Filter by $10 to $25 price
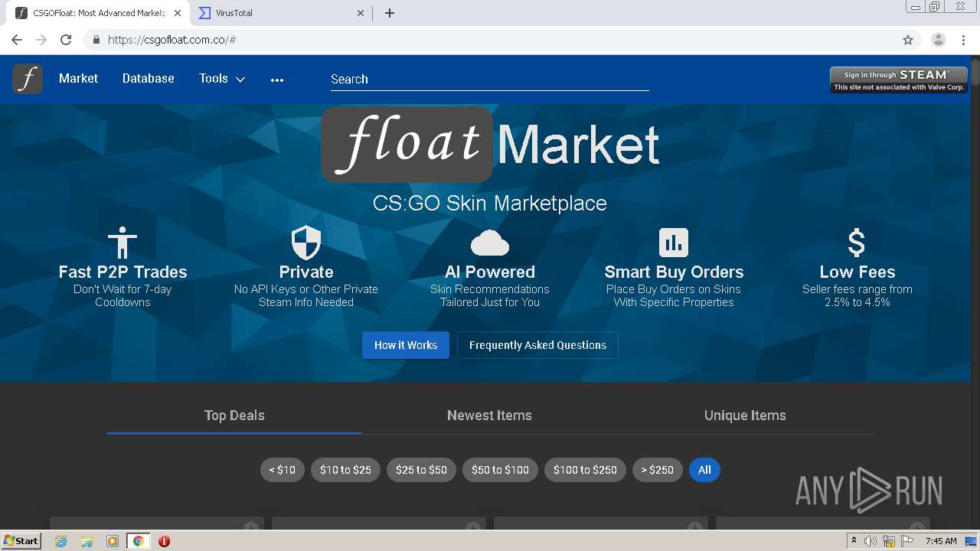Viewport: 980px width, 551px height. 345,470
